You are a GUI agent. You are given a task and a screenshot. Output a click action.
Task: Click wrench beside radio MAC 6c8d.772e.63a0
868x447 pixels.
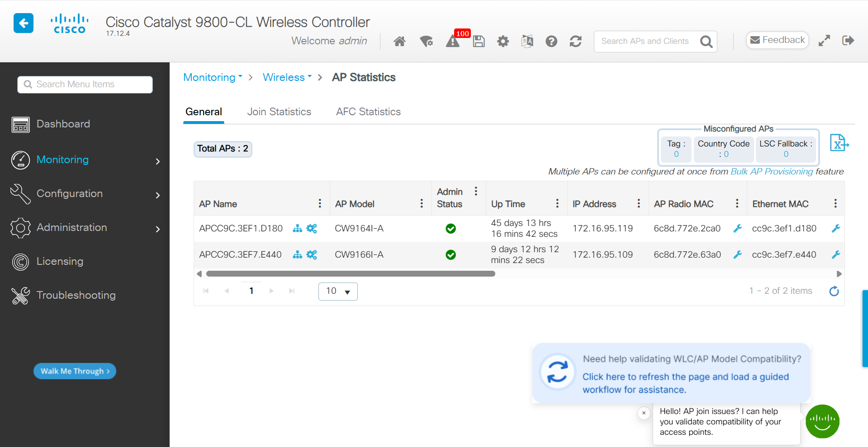tap(737, 255)
